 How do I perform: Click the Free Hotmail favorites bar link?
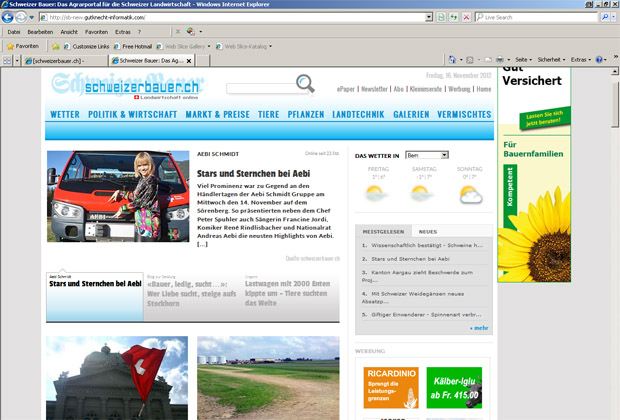coord(136,46)
